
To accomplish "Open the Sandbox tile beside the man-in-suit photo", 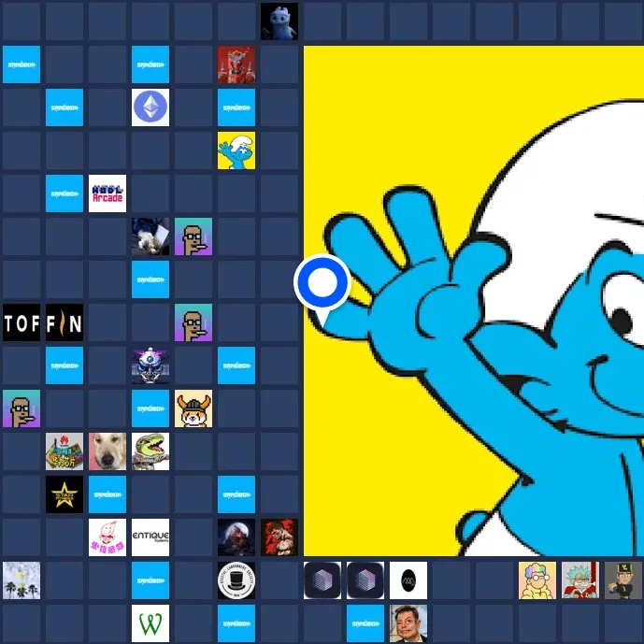I will coord(365,623).
